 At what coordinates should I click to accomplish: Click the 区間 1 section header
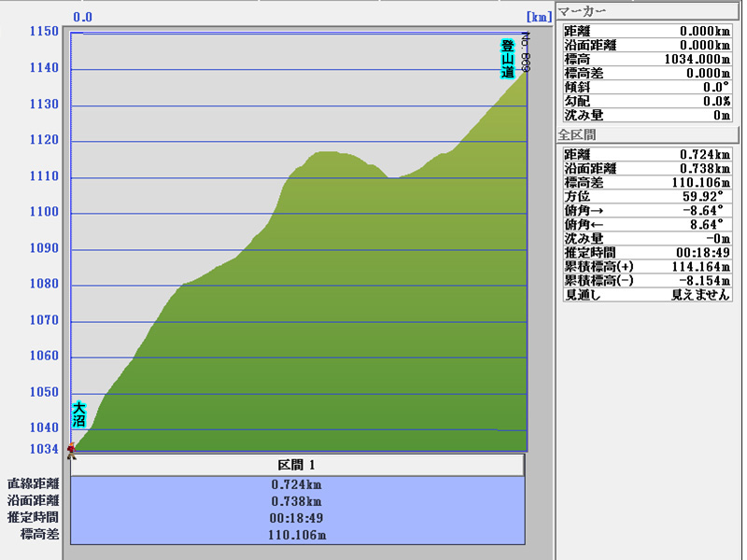coord(298,465)
